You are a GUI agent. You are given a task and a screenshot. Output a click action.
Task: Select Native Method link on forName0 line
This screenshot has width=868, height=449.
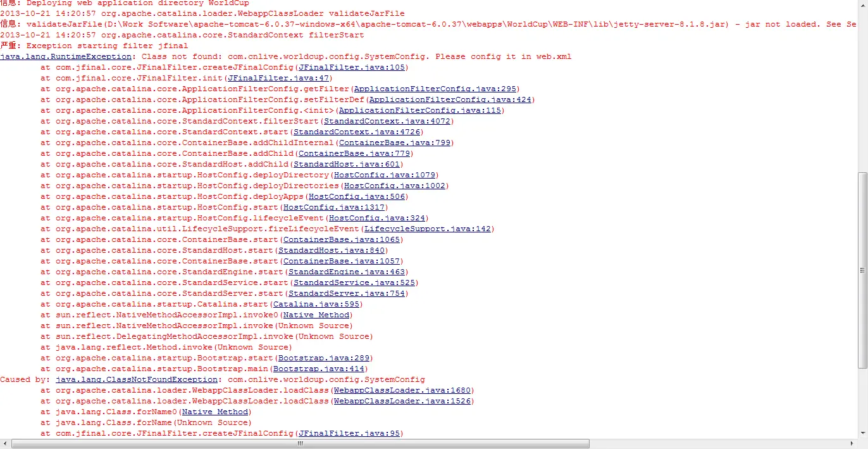pos(215,412)
